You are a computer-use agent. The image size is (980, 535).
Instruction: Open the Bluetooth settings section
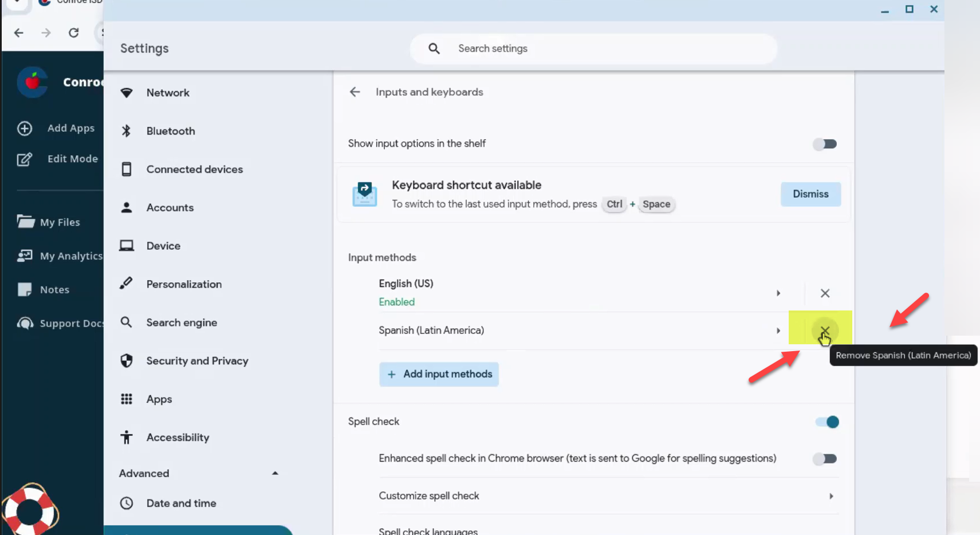click(x=170, y=131)
